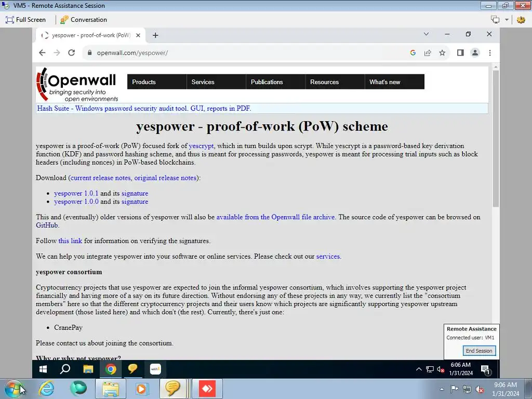The height and width of the screenshot is (399, 532).
Task: Click End Session button
Action: (478, 351)
